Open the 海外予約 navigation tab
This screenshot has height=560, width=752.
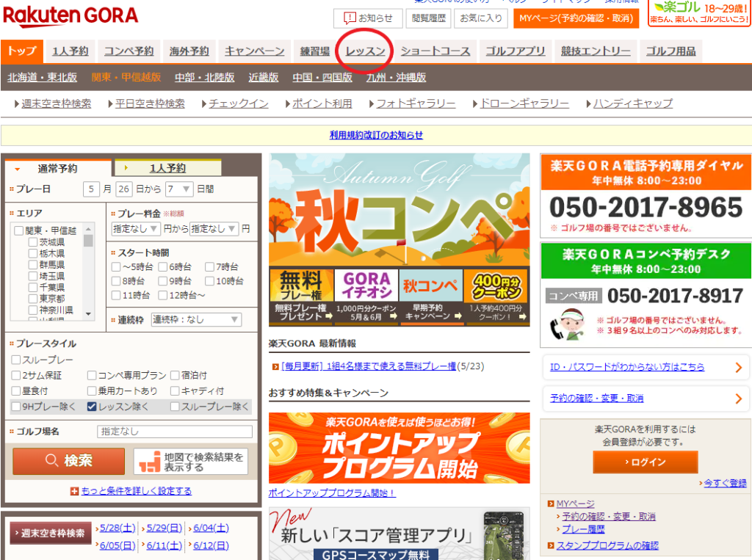pyautogui.click(x=189, y=51)
